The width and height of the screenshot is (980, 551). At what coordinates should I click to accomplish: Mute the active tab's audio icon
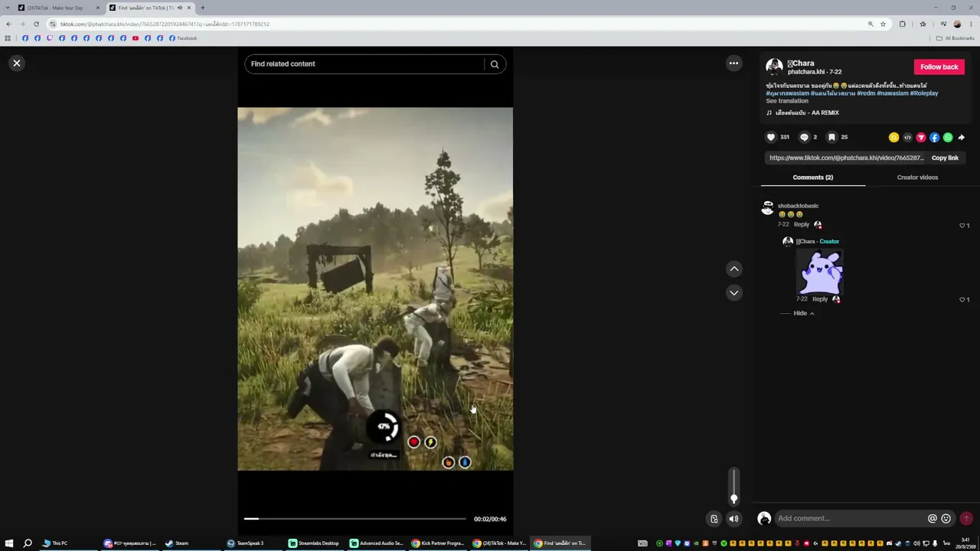coord(180,8)
